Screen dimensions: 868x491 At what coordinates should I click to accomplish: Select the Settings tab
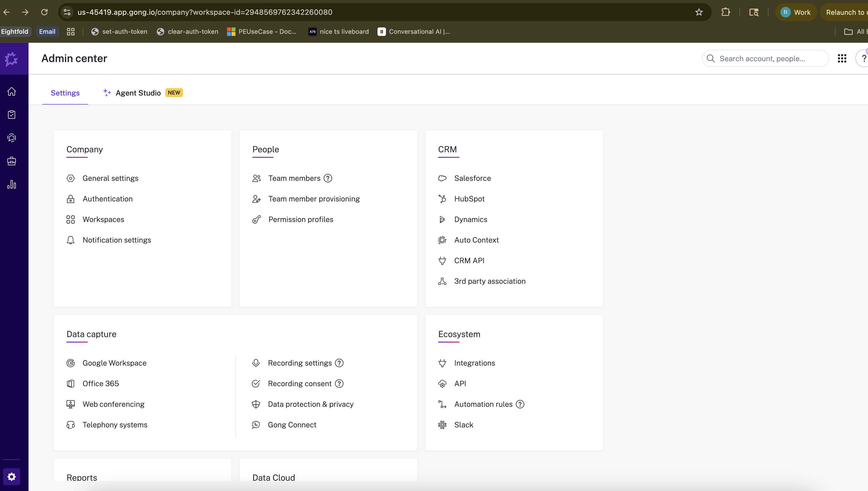tap(65, 93)
